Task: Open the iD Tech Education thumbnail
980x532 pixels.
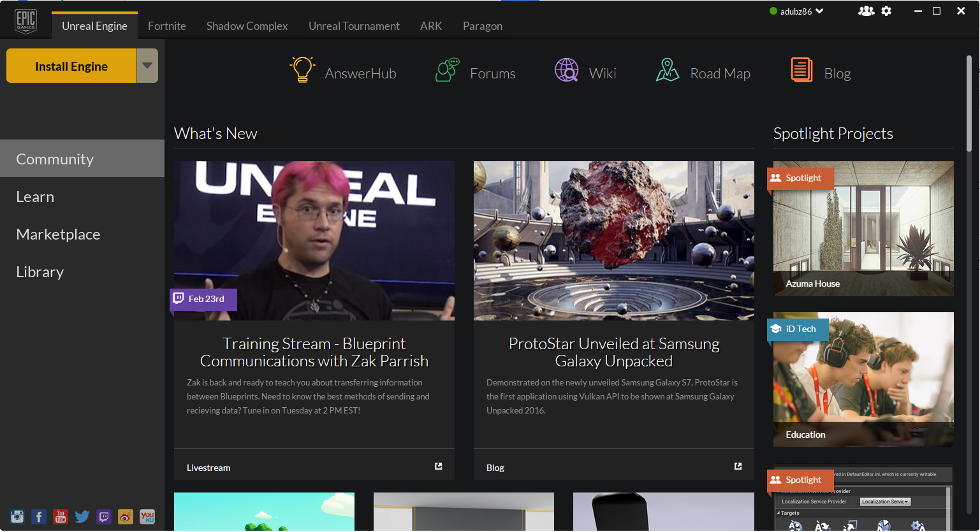Action: [x=863, y=379]
